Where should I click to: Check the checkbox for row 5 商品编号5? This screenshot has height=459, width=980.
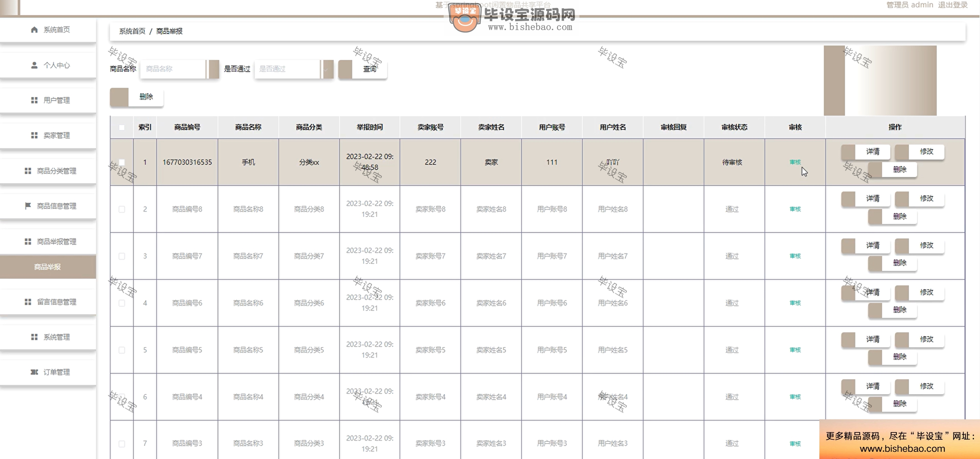[x=122, y=350]
